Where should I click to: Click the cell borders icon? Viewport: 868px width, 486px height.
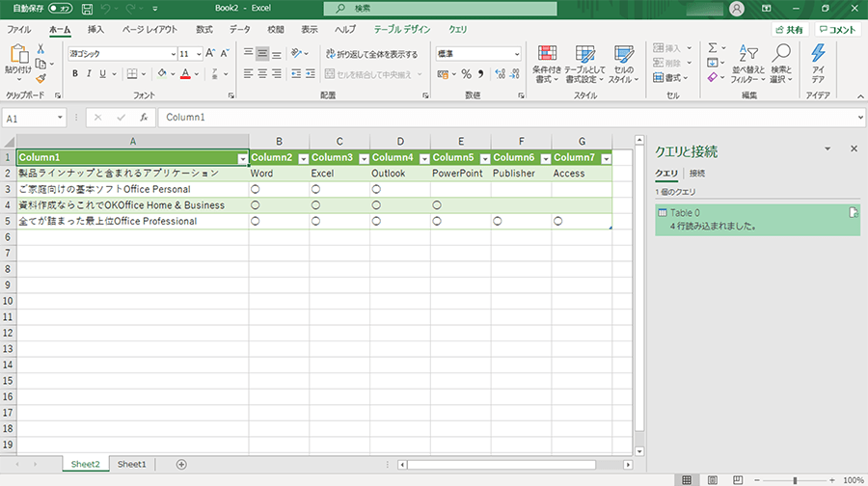(132, 73)
